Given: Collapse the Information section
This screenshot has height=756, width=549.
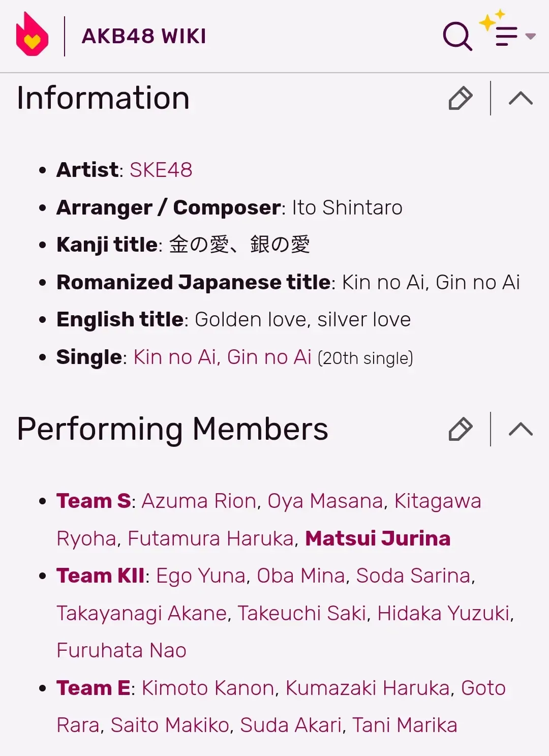Looking at the screenshot, I should [x=521, y=98].
